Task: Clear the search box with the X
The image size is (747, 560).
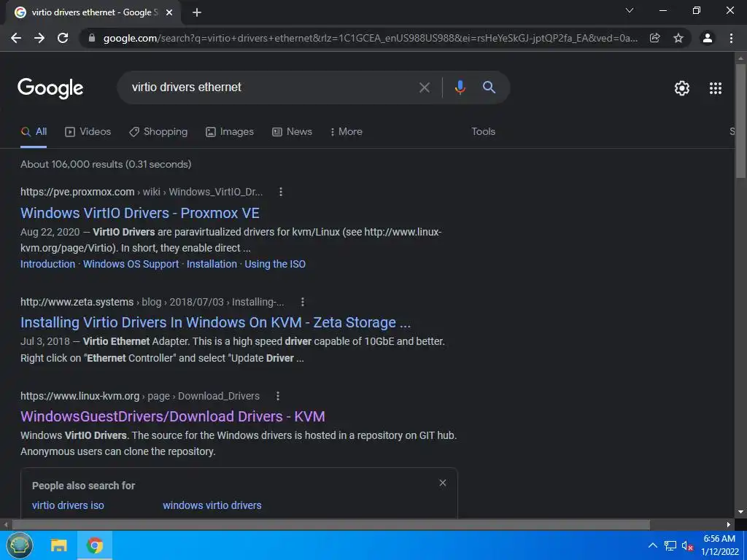Action: [x=424, y=87]
